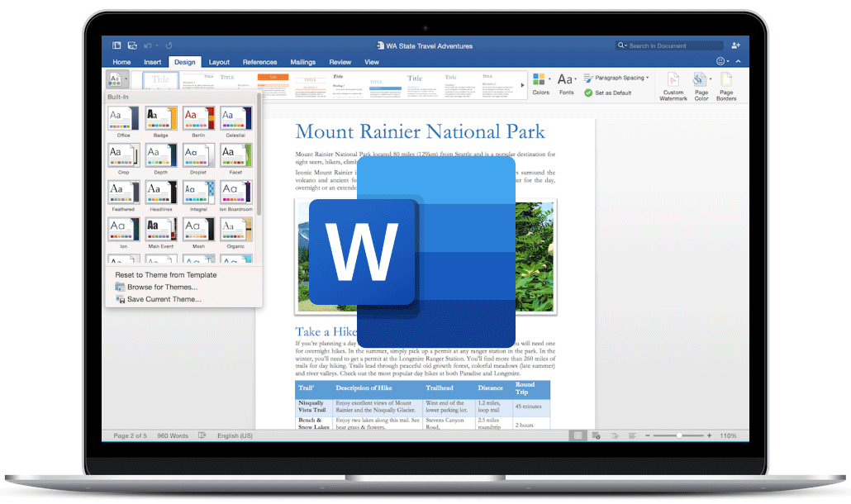The height and width of the screenshot is (504, 851).
Task: Select the orange banded style set thumbnail
Action: click(273, 85)
